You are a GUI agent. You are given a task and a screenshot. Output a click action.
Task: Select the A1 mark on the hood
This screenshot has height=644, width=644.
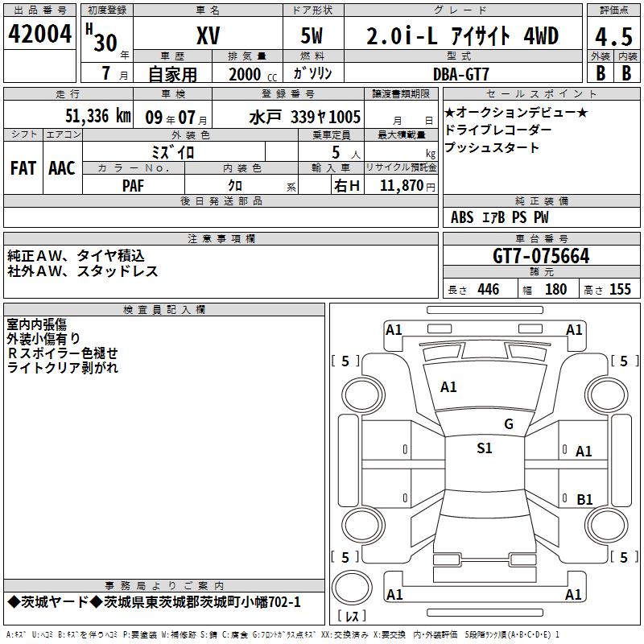pos(448,387)
